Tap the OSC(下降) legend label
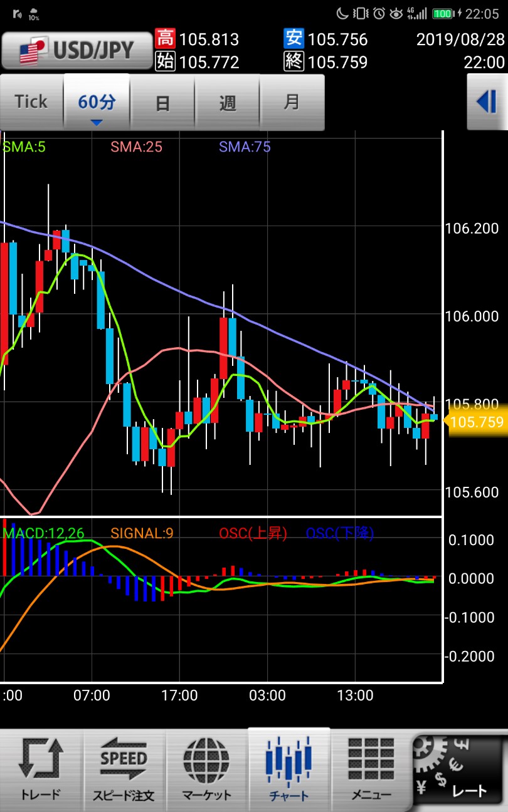This screenshot has height=812, width=508. click(x=340, y=533)
